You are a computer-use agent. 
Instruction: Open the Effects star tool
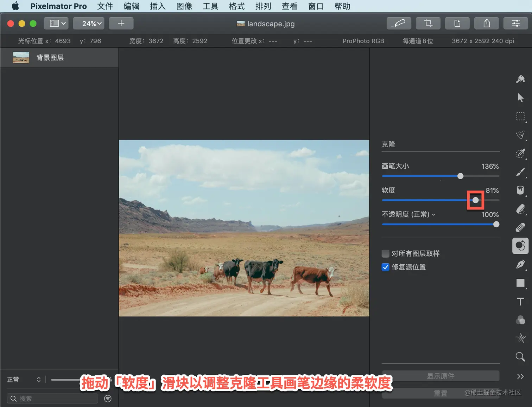tap(520, 338)
